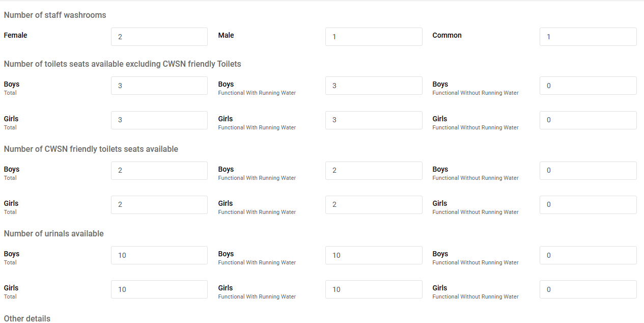
Task: Select Girls urinals Functional With Running Water field
Action: click(x=373, y=289)
